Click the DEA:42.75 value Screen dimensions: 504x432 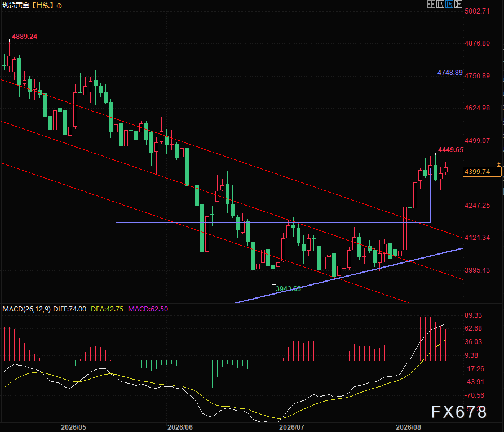(107, 309)
